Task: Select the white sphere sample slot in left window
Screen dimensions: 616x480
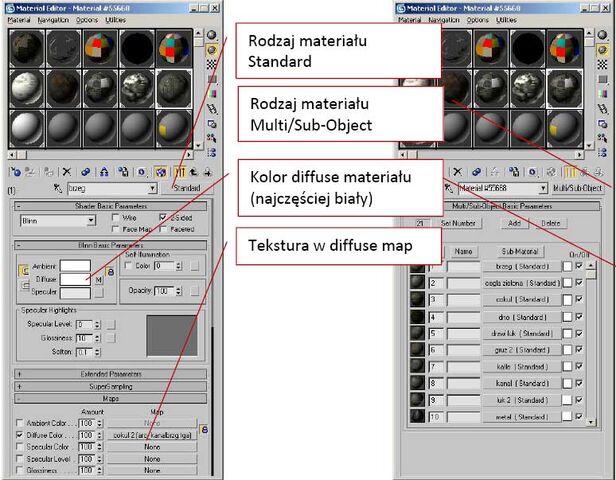Action: [x=27, y=129]
